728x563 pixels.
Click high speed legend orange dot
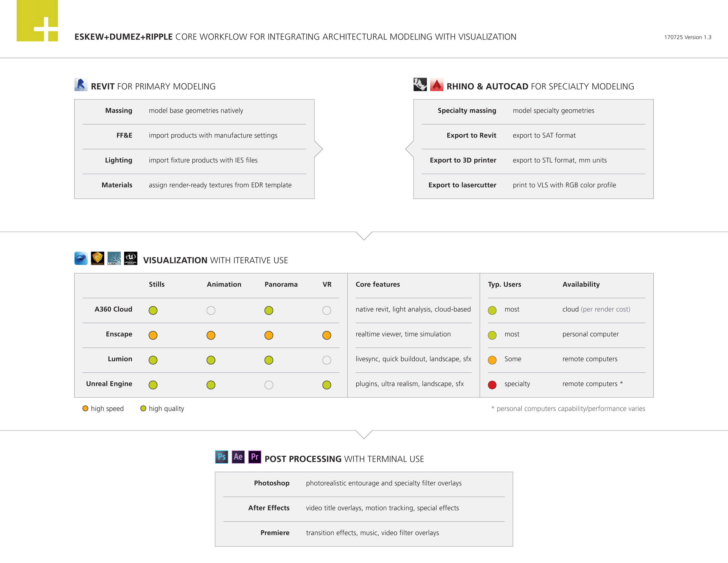tap(85, 409)
